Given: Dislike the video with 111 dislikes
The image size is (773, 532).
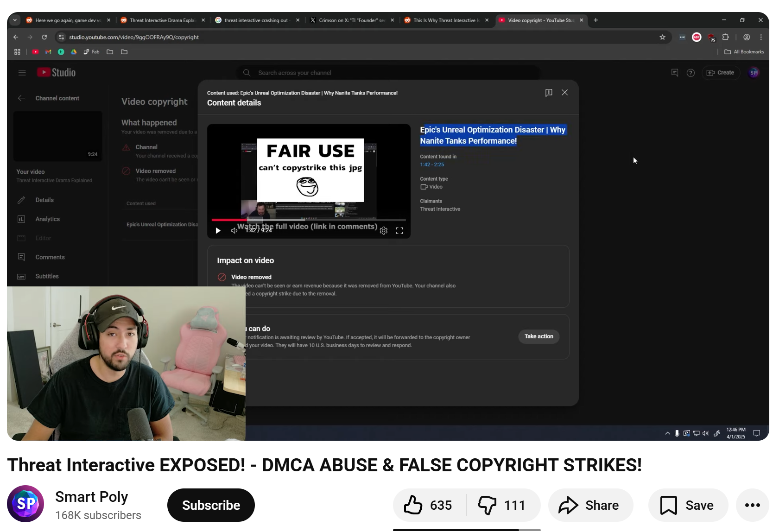Looking at the screenshot, I should [x=503, y=505].
